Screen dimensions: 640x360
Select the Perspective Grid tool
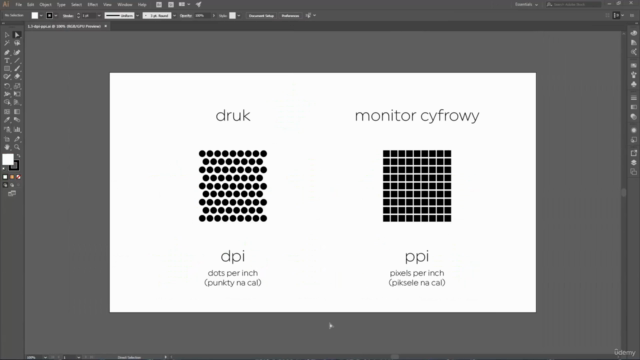[17, 102]
